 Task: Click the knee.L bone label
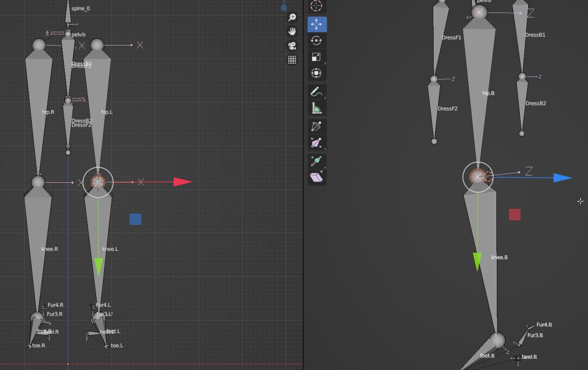pyautogui.click(x=110, y=249)
